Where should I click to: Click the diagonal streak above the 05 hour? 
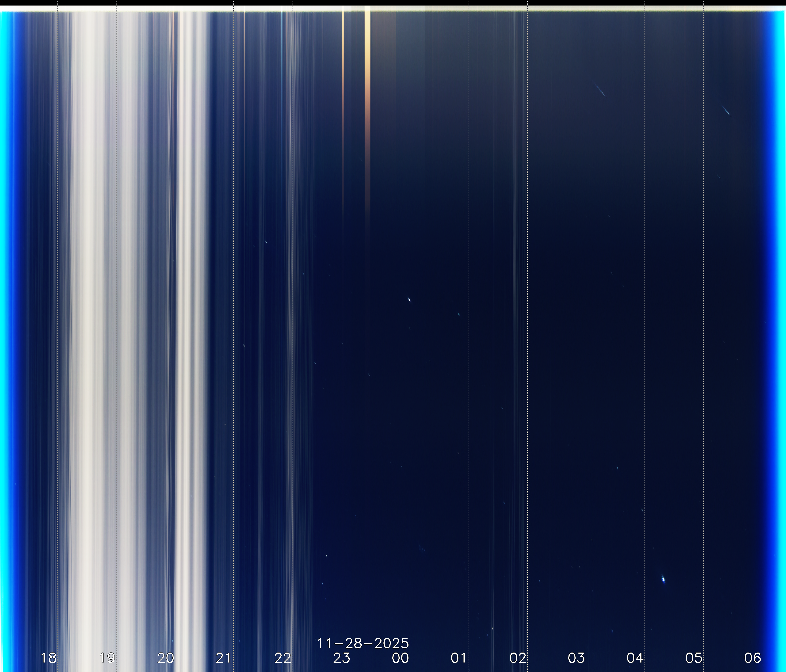(x=726, y=111)
